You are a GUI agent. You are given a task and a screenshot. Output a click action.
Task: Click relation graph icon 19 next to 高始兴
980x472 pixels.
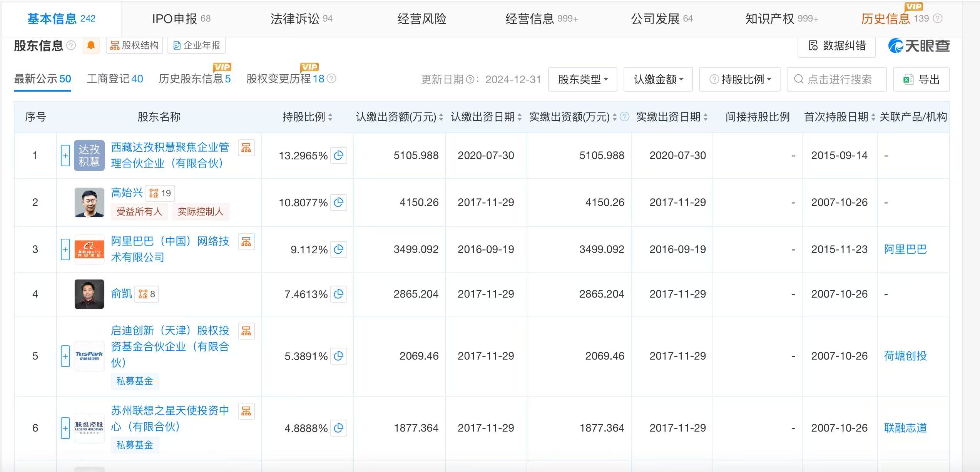click(x=160, y=193)
